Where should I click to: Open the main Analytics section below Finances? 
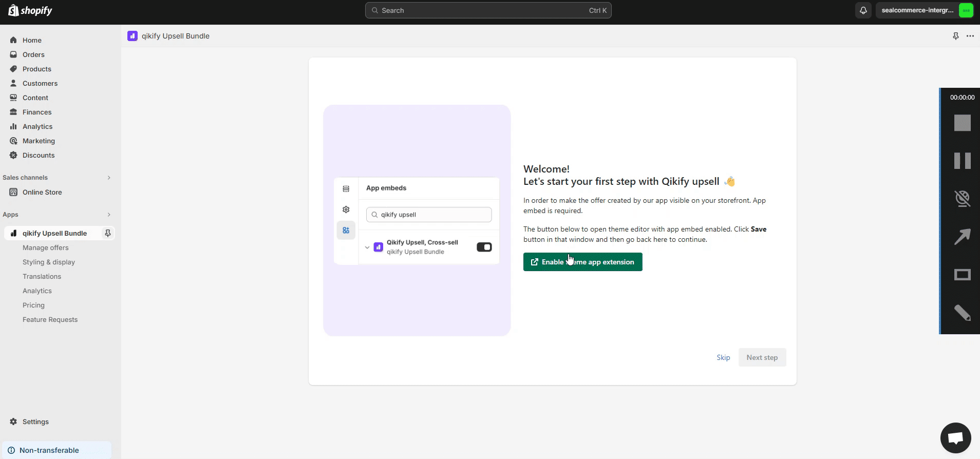click(37, 126)
